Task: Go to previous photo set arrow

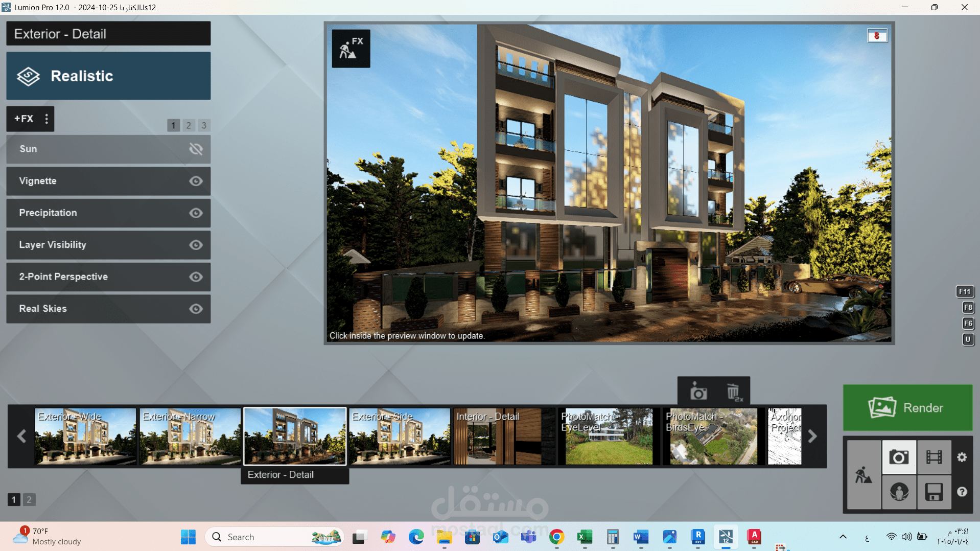Action: (21, 436)
